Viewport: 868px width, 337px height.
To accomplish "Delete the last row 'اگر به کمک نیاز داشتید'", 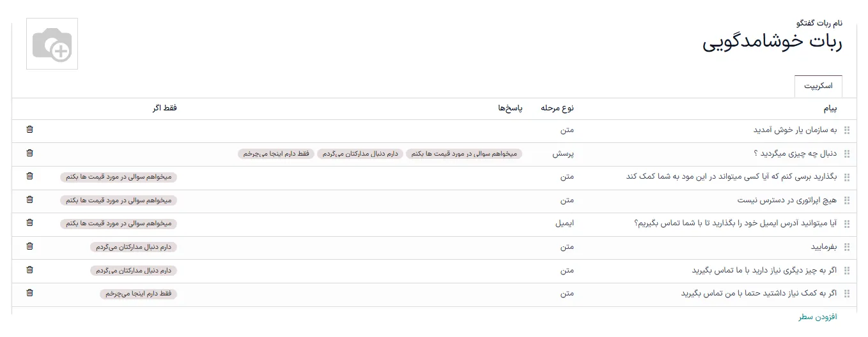I will [x=29, y=293].
